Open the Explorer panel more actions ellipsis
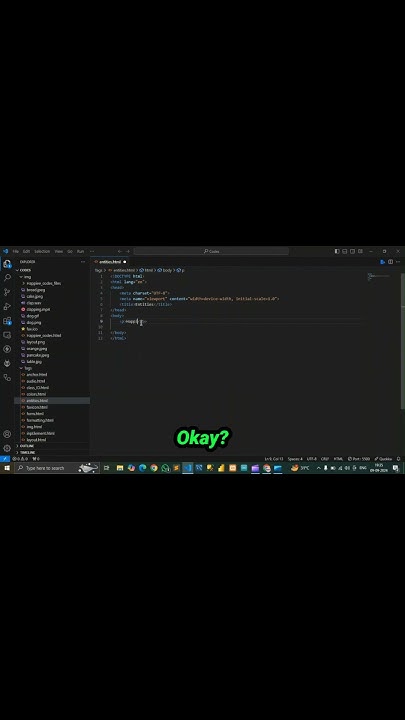The width and height of the screenshot is (405, 720). (x=83, y=262)
